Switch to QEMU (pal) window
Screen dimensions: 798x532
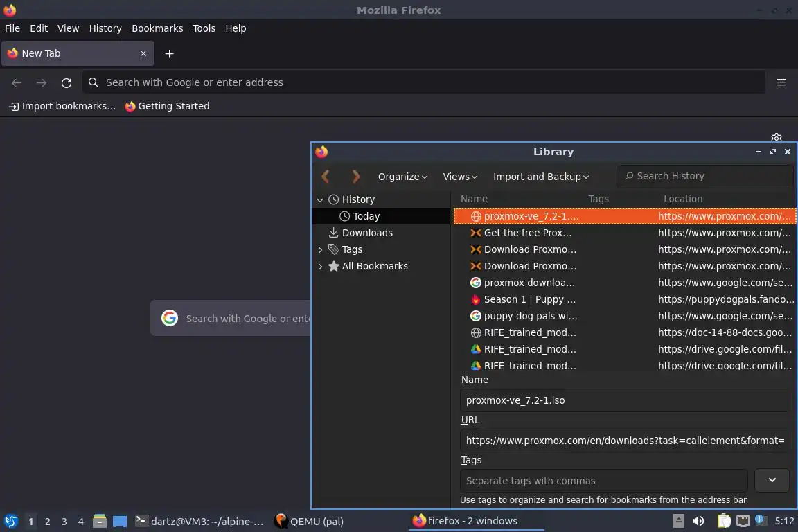309,522
